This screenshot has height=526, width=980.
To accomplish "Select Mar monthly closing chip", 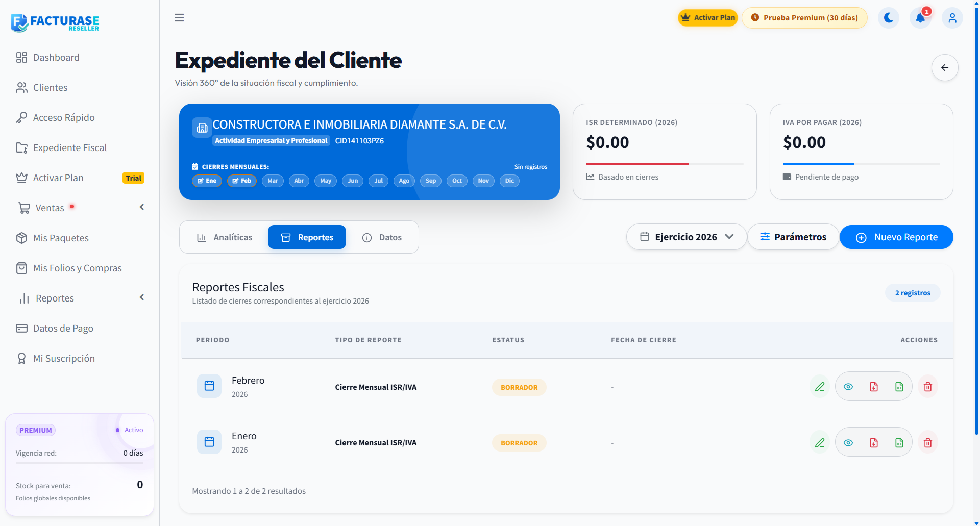I will 273,181.
